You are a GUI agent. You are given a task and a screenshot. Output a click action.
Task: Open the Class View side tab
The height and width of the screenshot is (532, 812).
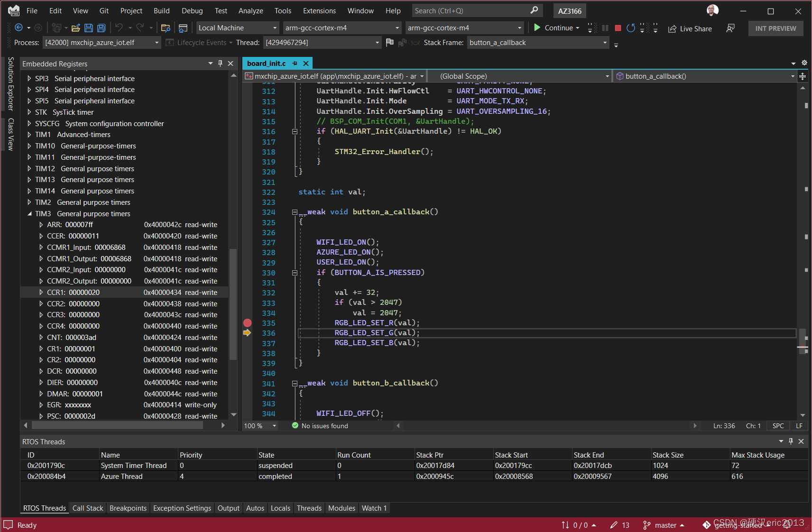pyautogui.click(x=10, y=135)
